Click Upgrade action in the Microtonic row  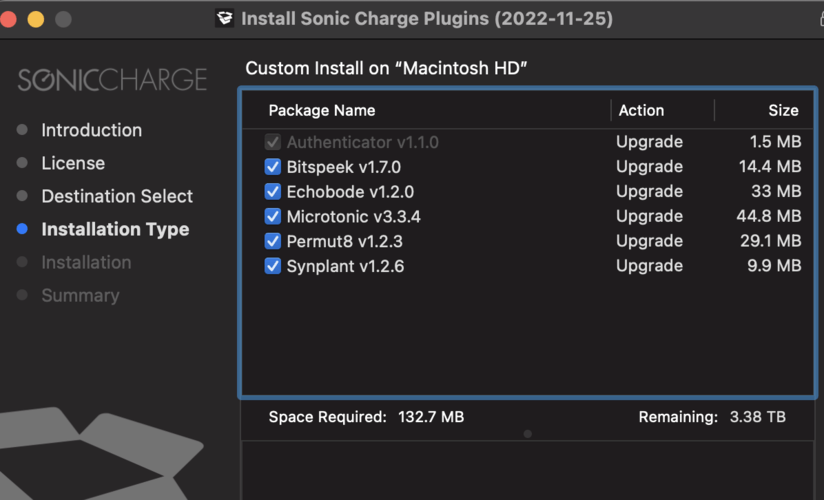pyautogui.click(x=650, y=216)
